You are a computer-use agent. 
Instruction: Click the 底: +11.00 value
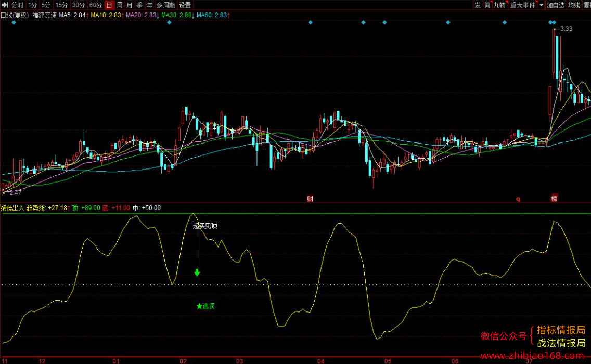point(116,208)
